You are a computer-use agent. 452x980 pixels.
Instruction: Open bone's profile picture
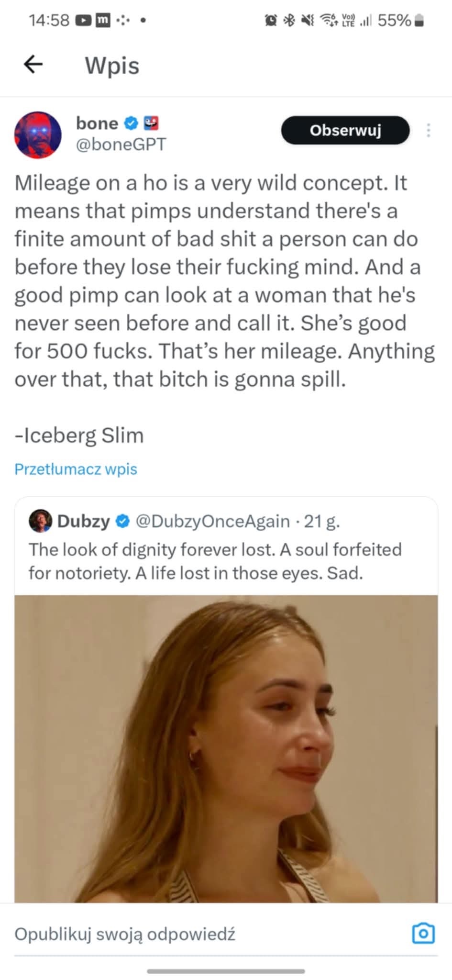(38, 135)
